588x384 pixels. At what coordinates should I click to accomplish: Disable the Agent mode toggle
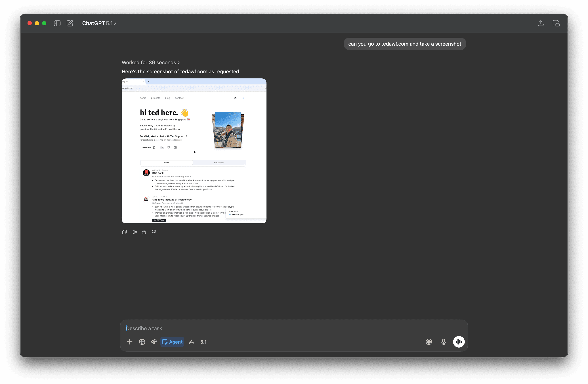tap(172, 342)
